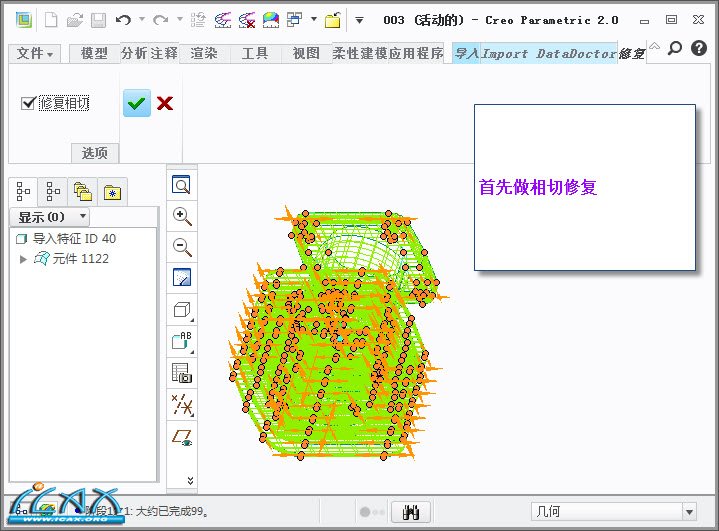This screenshot has width=719, height=531.
Task: Switch to the 模型 tab
Action: click(94, 54)
